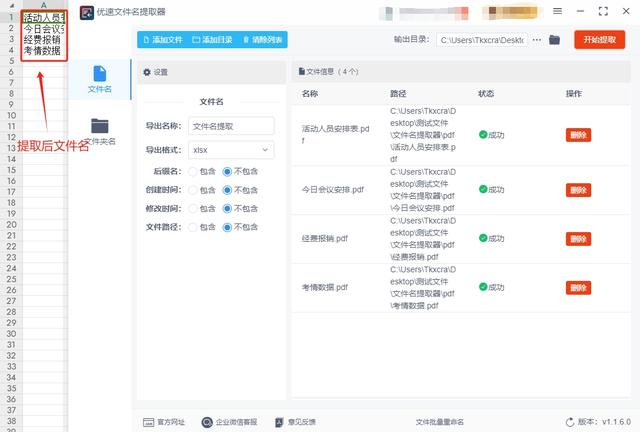Click the app logo in title bar
The height and width of the screenshot is (432, 640).
pyautogui.click(x=87, y=13)
